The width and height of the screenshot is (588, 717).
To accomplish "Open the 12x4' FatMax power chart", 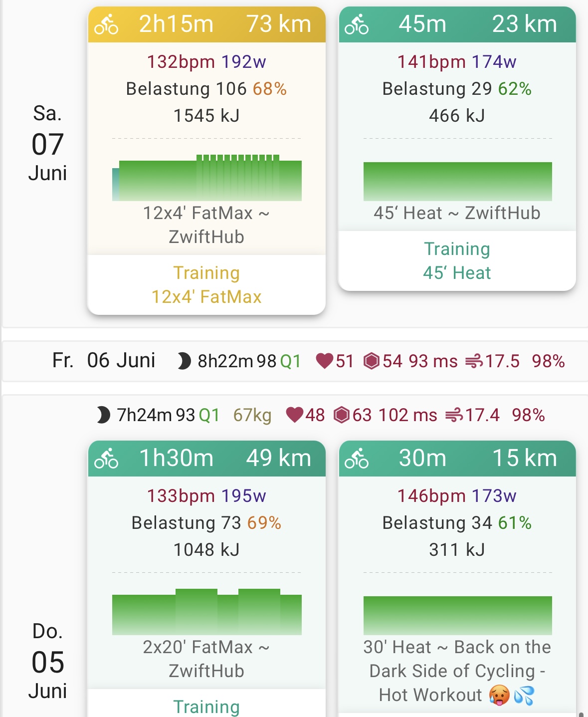I will point(206,178).
